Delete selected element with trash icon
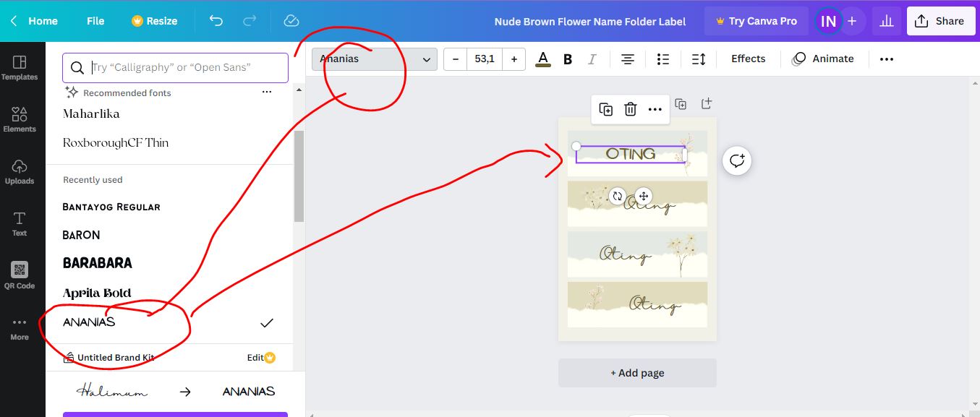 point(631,109)
